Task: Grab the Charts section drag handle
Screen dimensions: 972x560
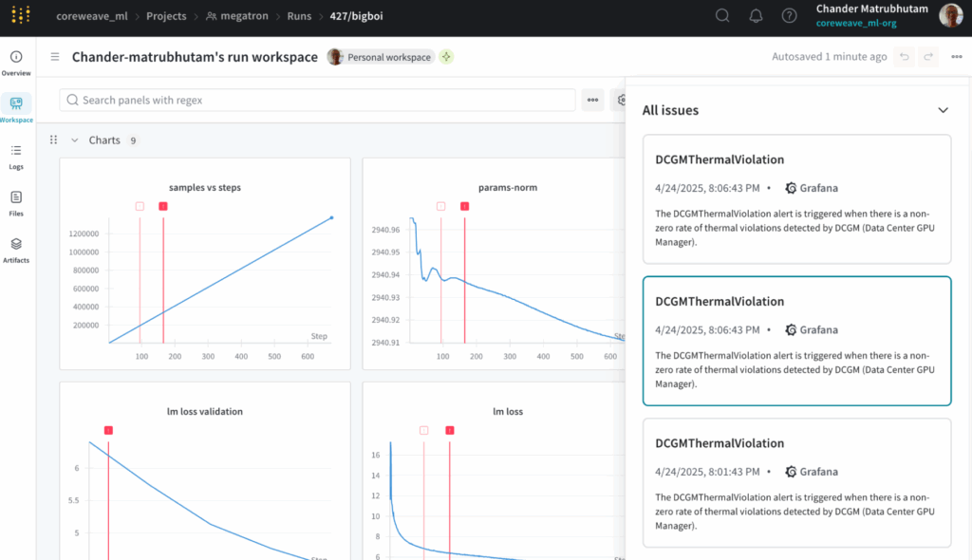Action: pyautogui.click(x=54, y=140)
